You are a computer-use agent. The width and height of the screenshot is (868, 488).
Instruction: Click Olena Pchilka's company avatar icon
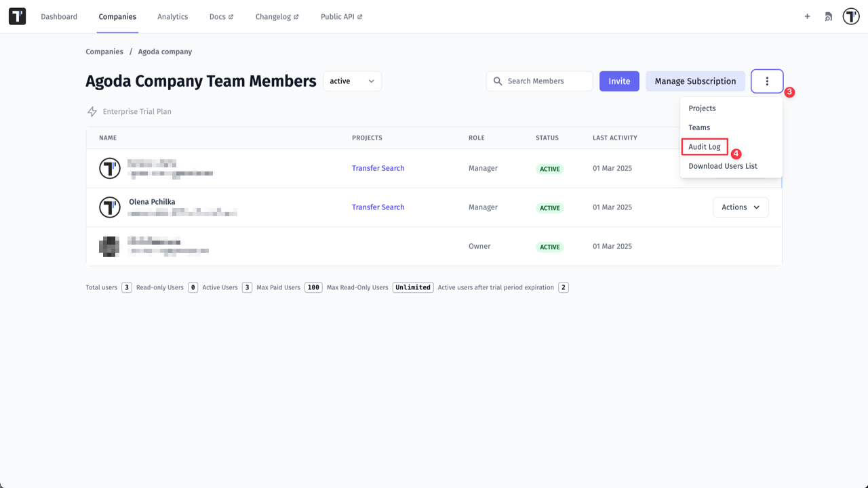click(109, 207)
